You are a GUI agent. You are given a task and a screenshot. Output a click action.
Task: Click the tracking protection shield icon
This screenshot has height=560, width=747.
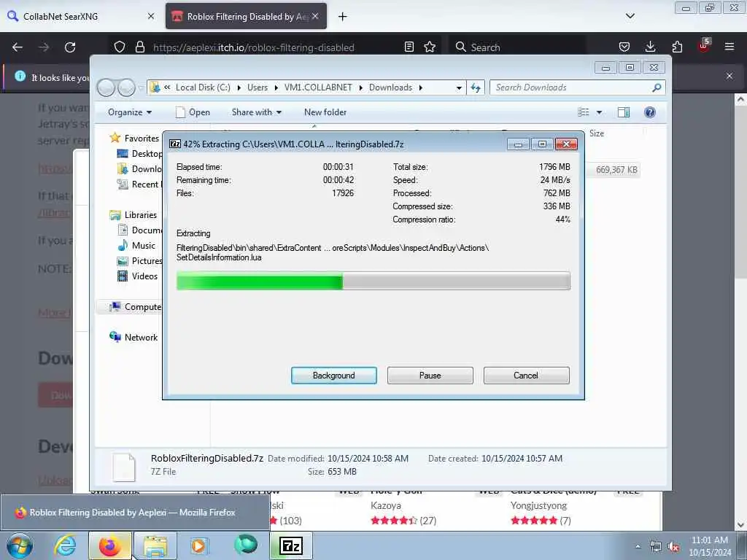[x=120, y=47]
